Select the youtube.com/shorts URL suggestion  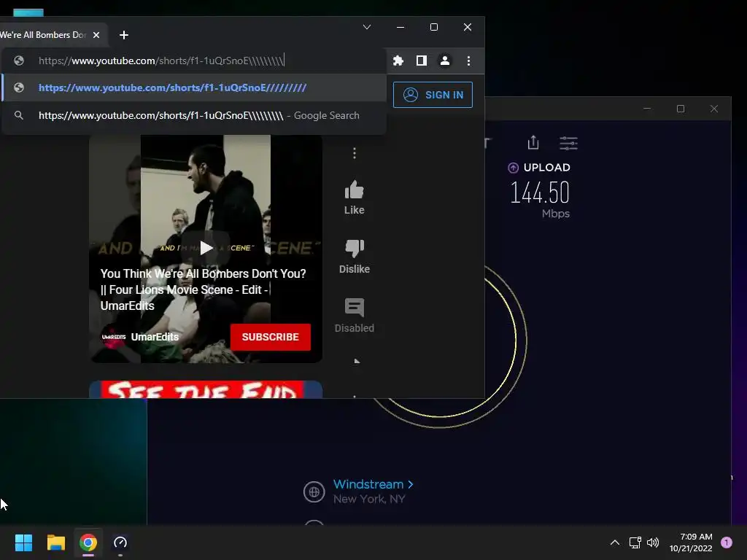194,87
